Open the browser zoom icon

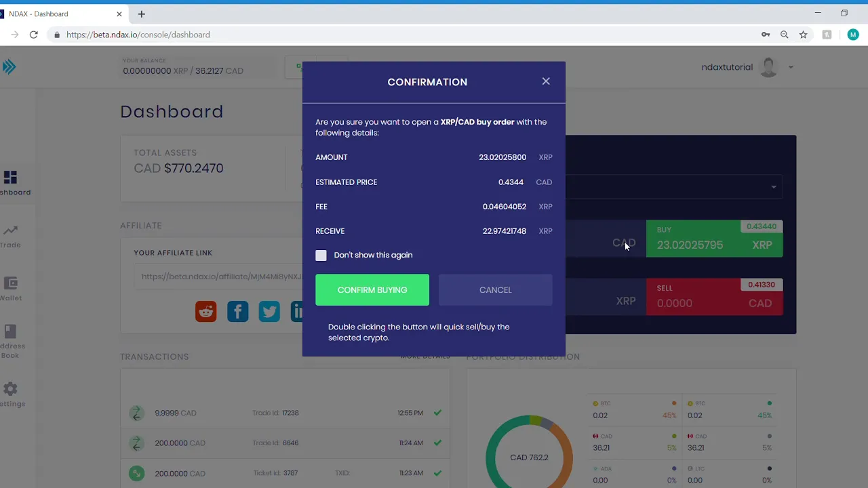784,35
